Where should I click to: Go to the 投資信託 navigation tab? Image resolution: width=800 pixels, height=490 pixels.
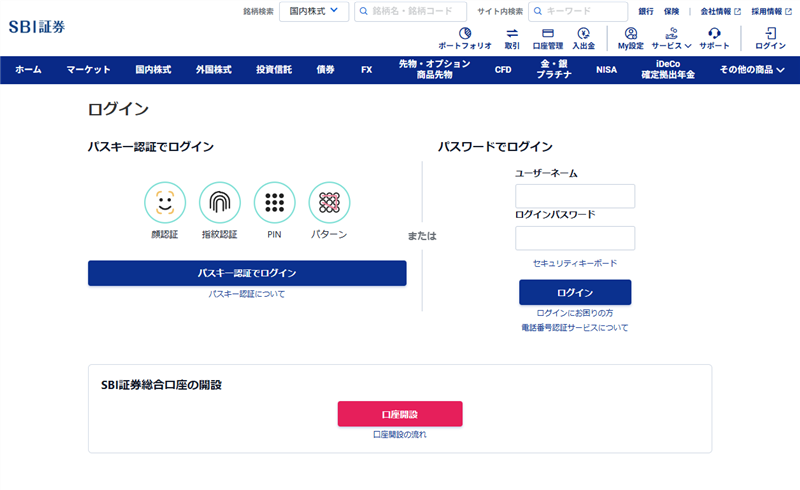click(x=275, y=70)
